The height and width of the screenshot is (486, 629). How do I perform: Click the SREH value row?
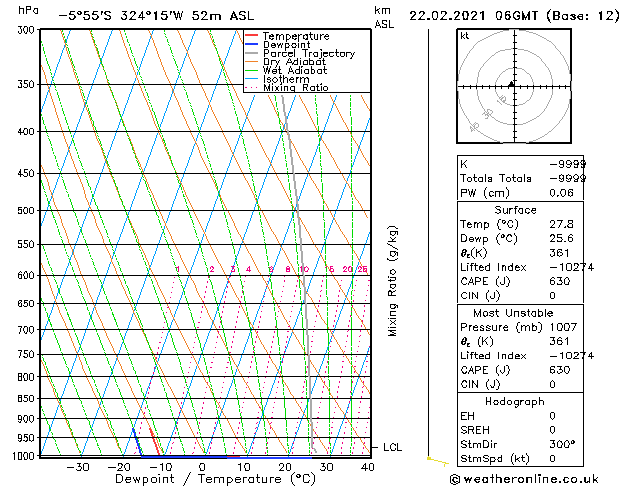[520, 430]
